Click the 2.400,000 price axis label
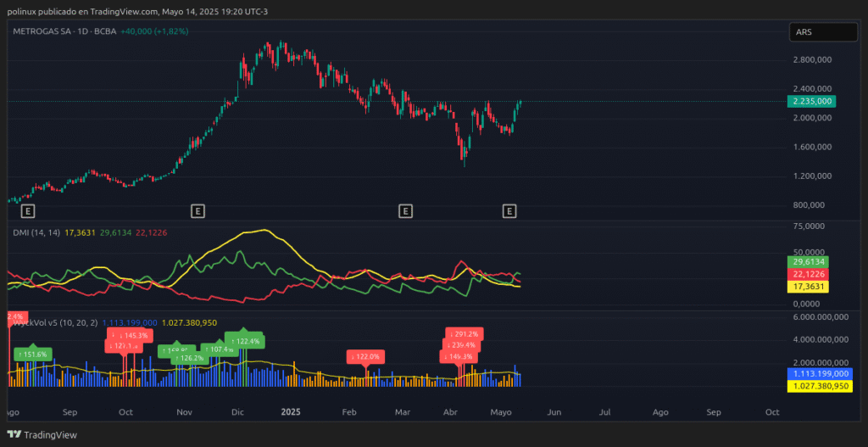The width and height of the screenshot is (868, 447). tap(813, 88)
